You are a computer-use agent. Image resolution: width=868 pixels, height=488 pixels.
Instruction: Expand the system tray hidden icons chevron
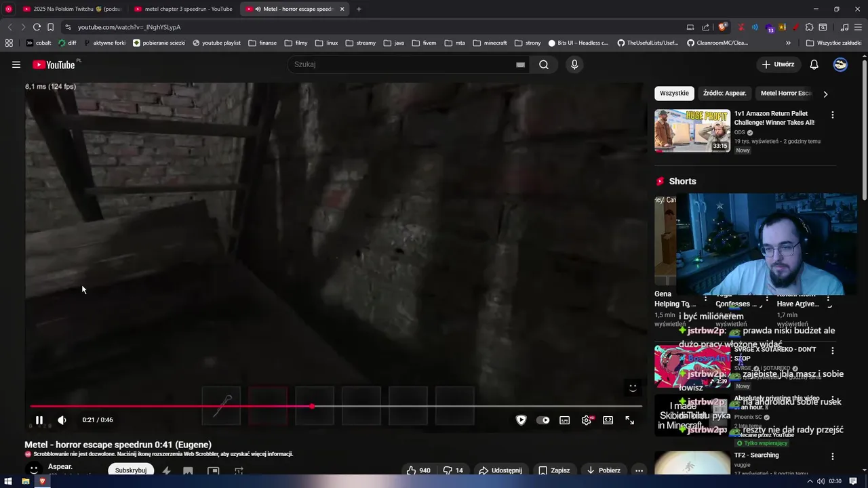[x=810, y=481]
